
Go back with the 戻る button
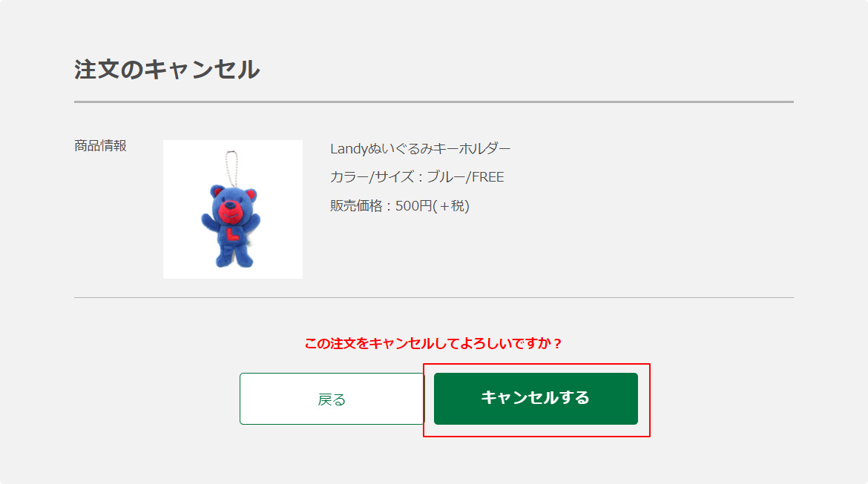(x=332, y=399)
